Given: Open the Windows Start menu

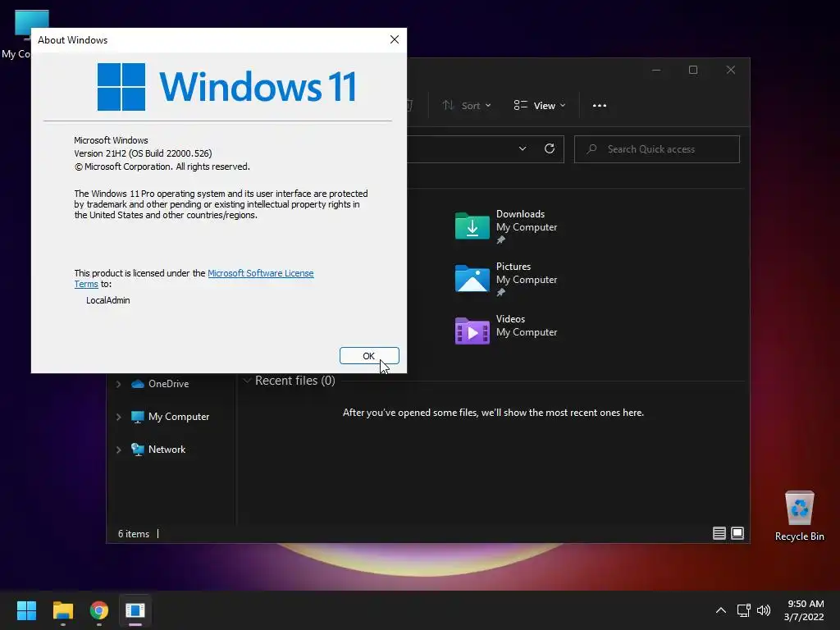Looking at the screenshot, I should coord(26,610).
